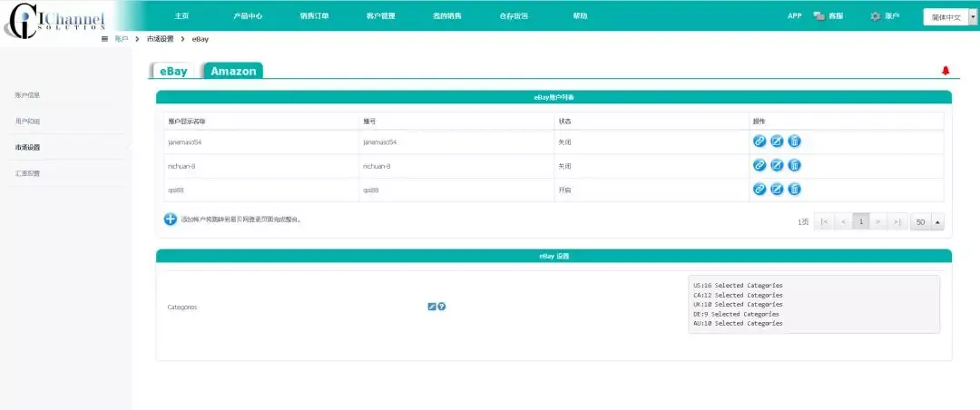Click the link icon for janemaso54
This screenshot has width=980, height=410.
pos(759,142)
